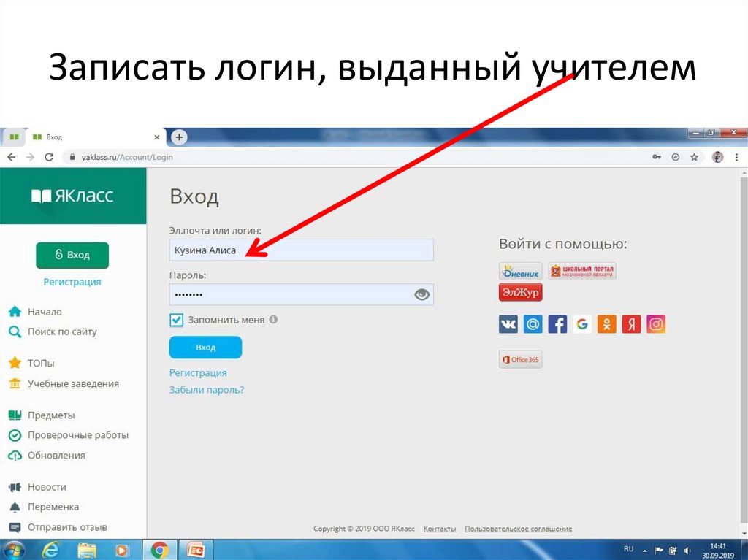Screen dimensions: 748x560
Task: Sign in using the Facebook icon
Action: pyautogui.click(x=557, y=323)
